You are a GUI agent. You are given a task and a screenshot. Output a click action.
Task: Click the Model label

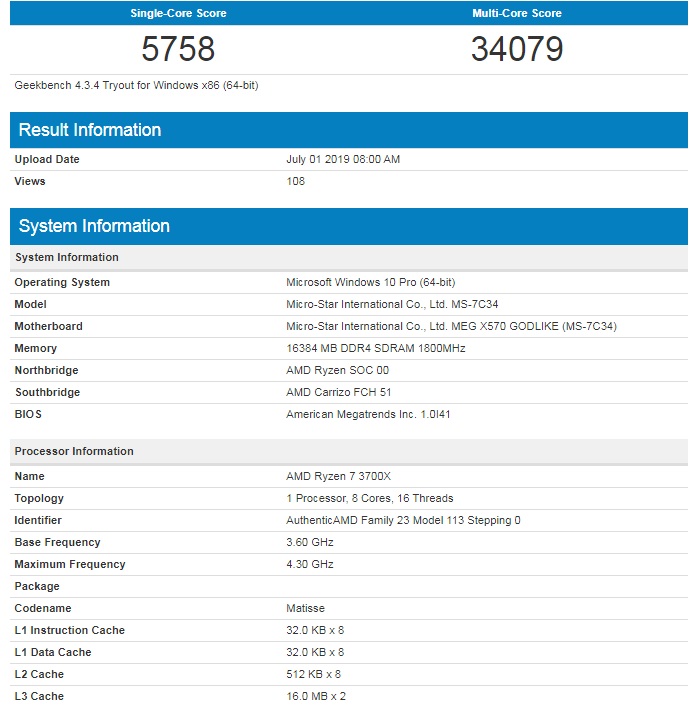click(x=30, y=304)
